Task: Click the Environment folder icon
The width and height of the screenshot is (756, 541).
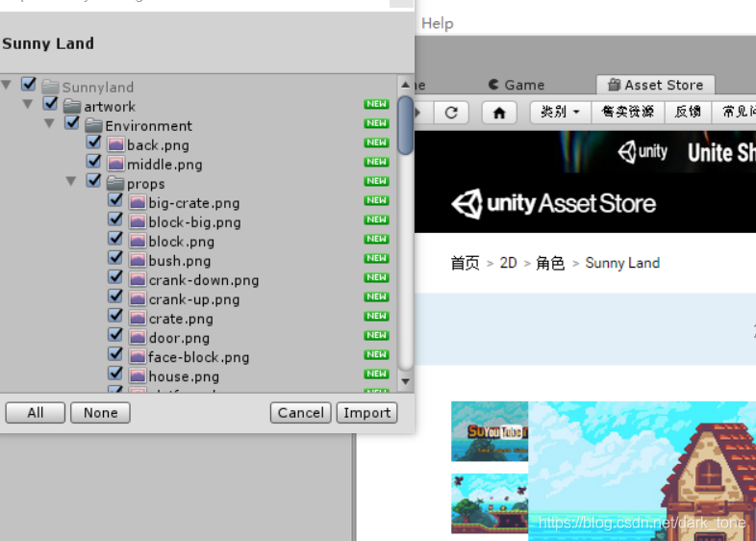Action: [93, 126]
